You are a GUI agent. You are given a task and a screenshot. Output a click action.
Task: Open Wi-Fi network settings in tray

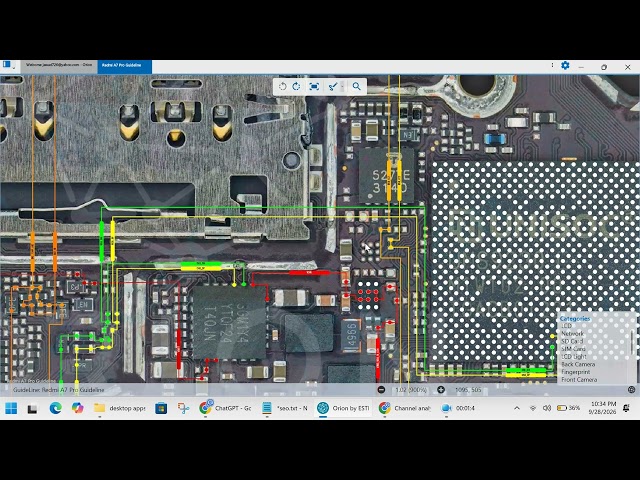pos(533,408)
